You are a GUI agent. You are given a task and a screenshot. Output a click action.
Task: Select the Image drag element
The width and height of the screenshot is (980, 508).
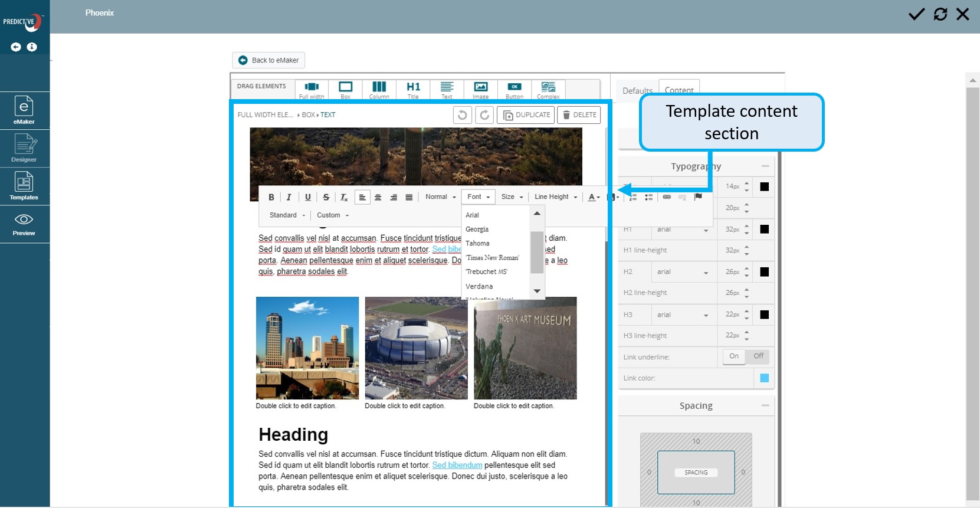(480, 90)
